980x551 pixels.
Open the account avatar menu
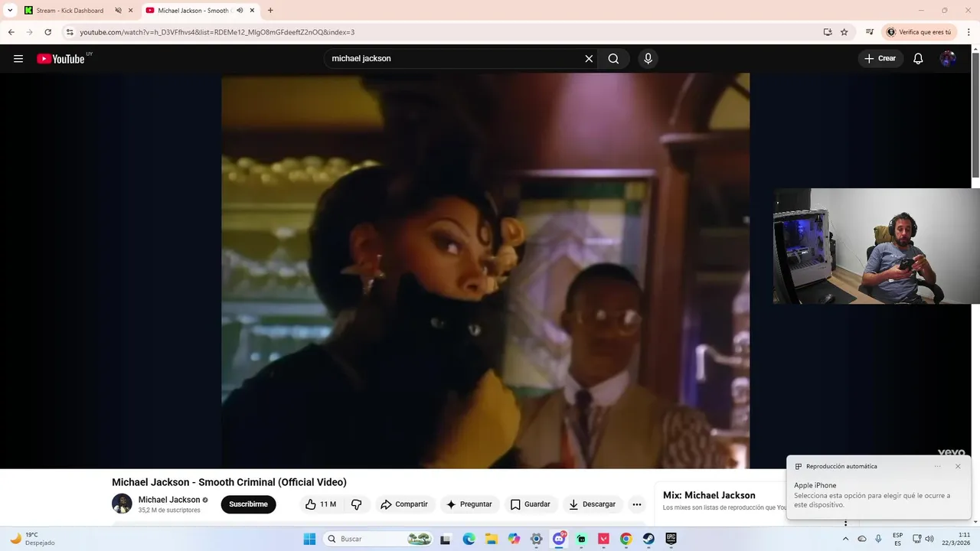948,59
